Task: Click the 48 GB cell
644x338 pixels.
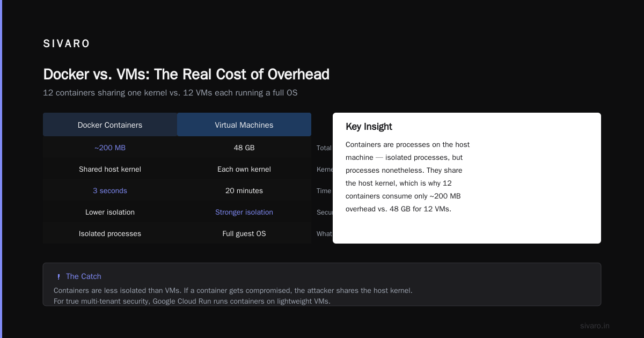Action: (244, 148)
